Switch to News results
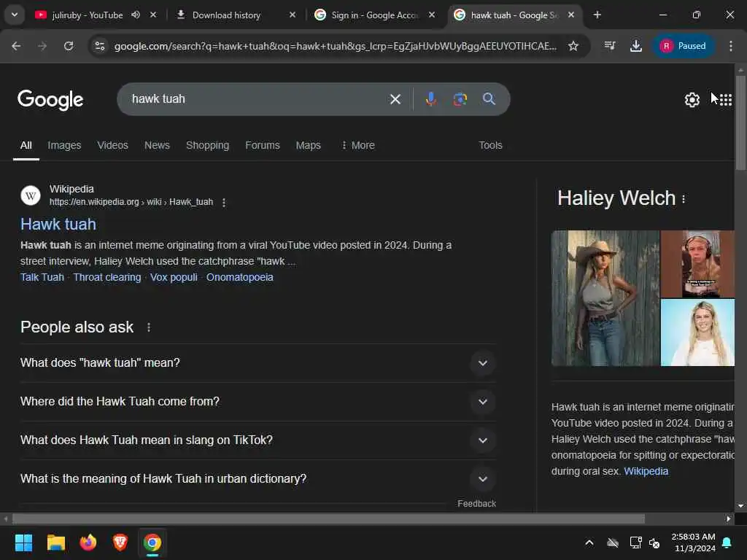 157,145
